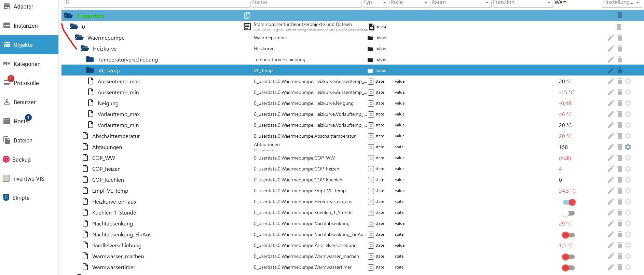This screenshot has width=644, height=275.
Task: Open the Adapter page in sidebar
Action: [29, 6]
